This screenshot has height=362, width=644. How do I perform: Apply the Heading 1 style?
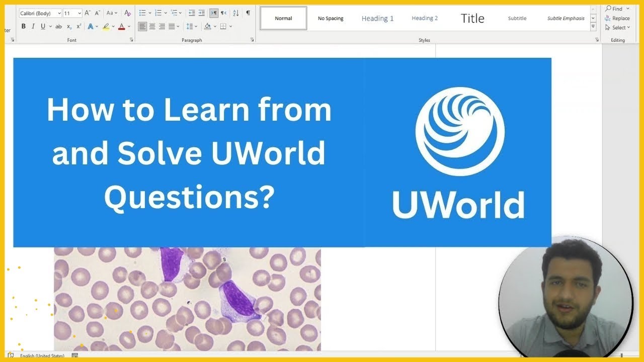pos(377,18)
